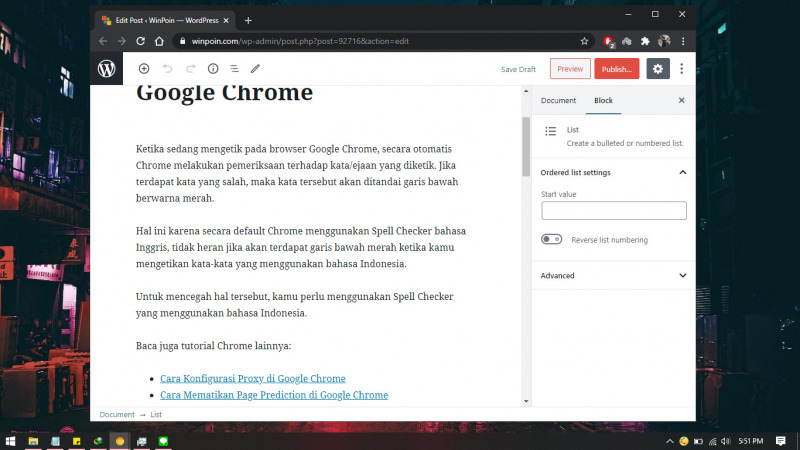Switch to the Block tab
This screenshot has width=800, height=450.
pos(603,101)
